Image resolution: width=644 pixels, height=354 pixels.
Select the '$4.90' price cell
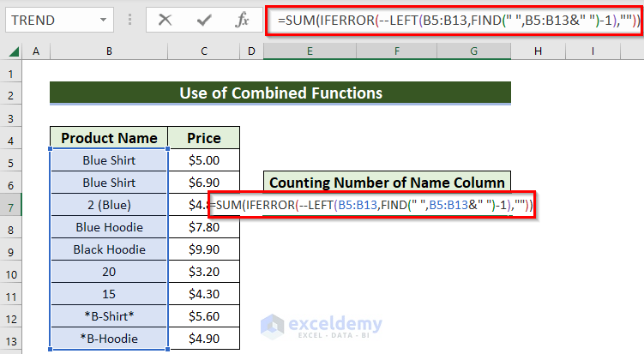pyautogui.click(x=204, y=339)
